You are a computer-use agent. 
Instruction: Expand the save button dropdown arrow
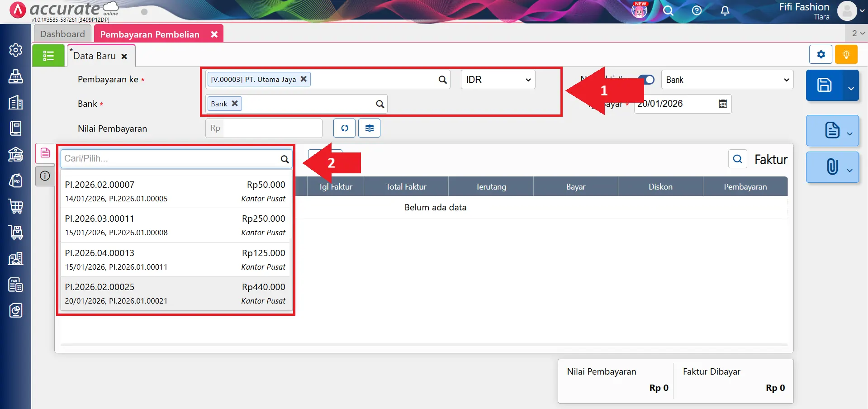point(851,88)
